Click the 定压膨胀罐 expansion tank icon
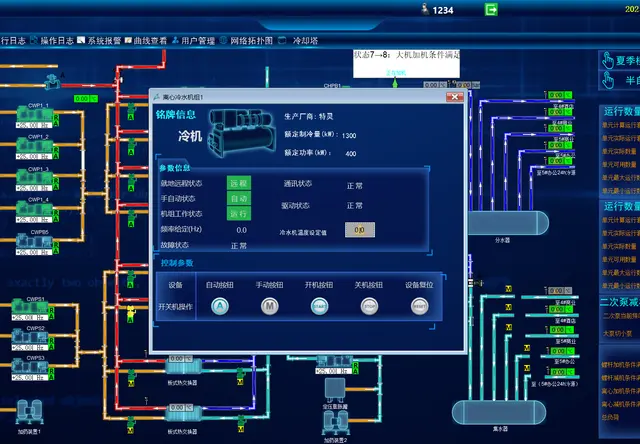The width and height of the screenshot is (640, 444). [x=335, y=390]
